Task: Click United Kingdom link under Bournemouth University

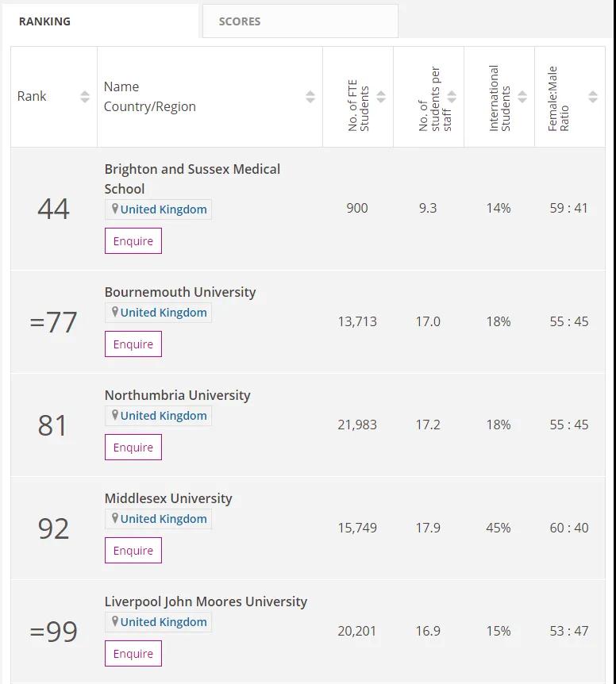Action: pos(164,313)
